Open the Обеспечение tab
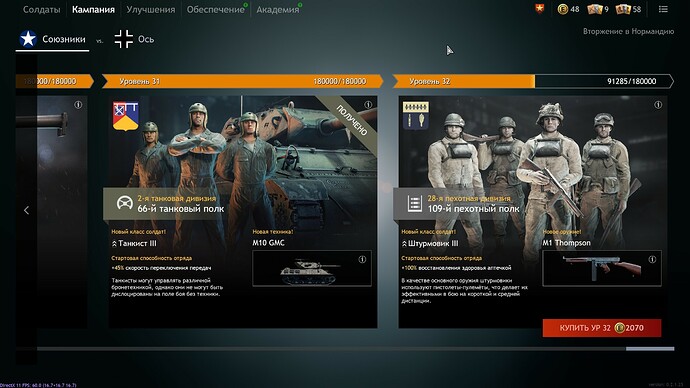The width and height of the screenshot is (690, 388). tap(216, 9)
